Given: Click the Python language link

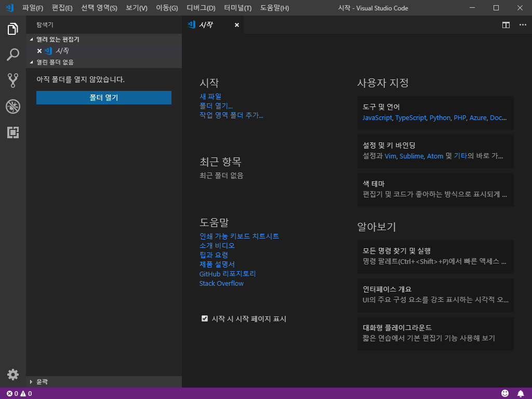Looking at the screenshot, I should tap(440, 118).
